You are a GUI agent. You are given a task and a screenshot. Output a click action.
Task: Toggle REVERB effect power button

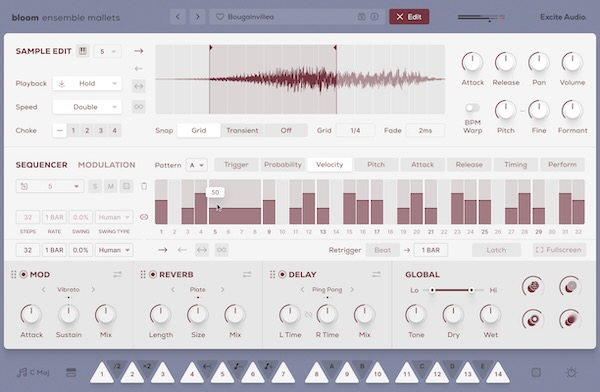[x=153, y=274]
